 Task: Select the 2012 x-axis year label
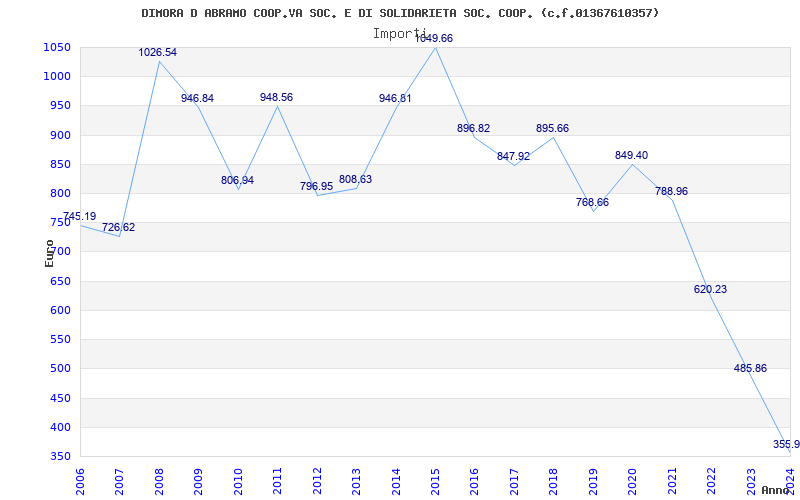tap(317, 482)
